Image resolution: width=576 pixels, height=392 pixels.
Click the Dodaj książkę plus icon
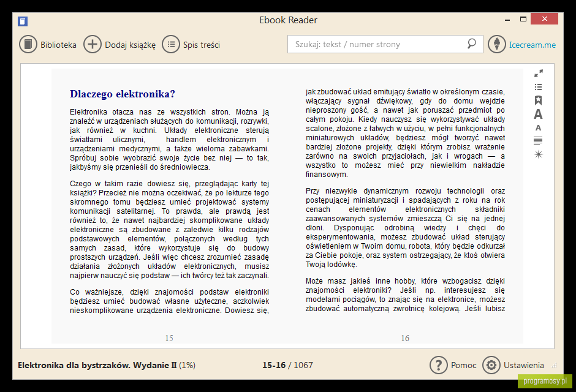pos(92,45)
